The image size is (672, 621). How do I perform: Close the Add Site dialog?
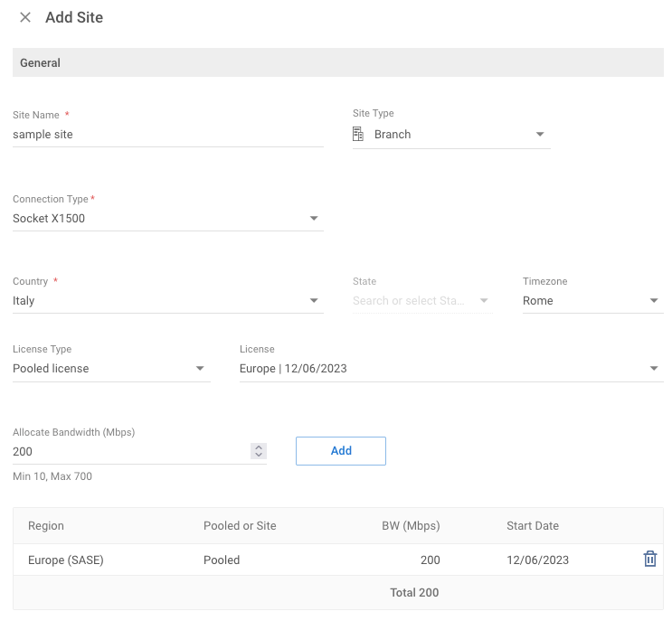pyautogui.click(x=25, y=17)
